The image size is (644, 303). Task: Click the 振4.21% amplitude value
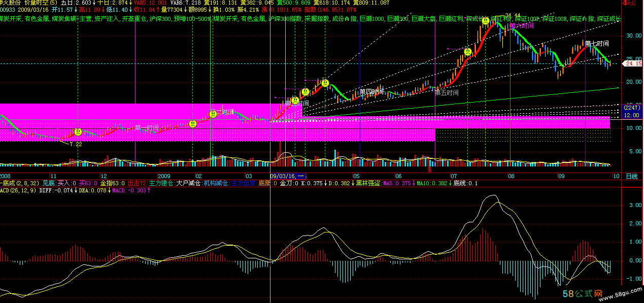point(248,10)
